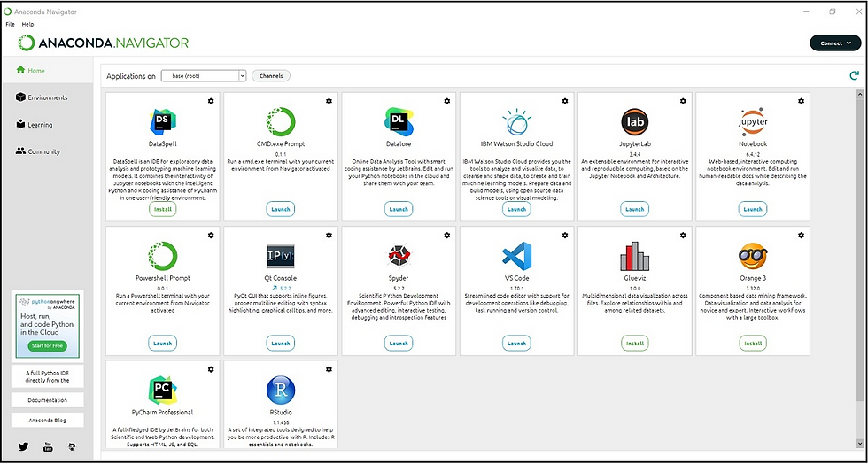Open the File menu
The image size is (868, 464).
10,25
